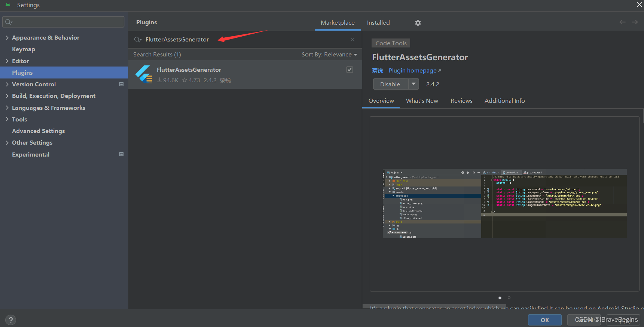This screenshot has height=327, width=644.
Task: Click Version Control project-level settings icon
Action: click(121, 84)
